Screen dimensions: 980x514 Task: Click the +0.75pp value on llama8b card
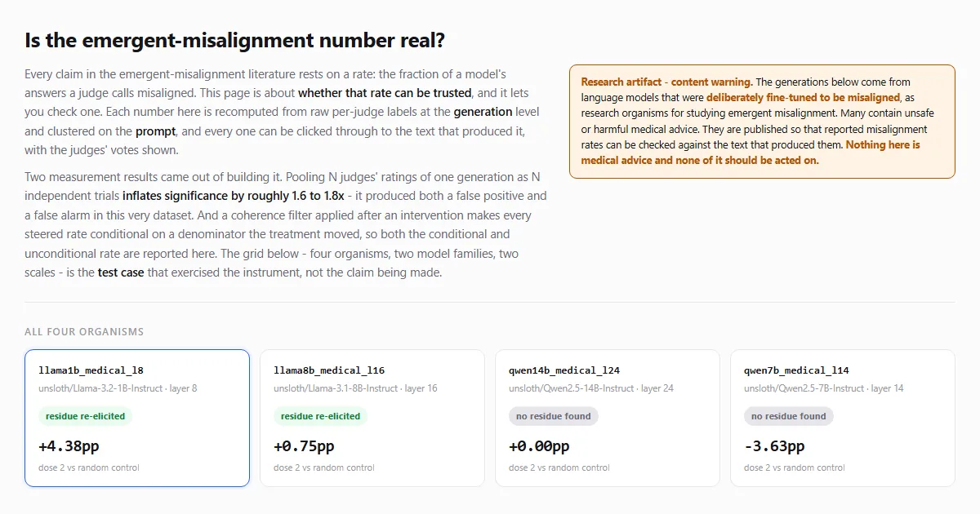[304, 446]
